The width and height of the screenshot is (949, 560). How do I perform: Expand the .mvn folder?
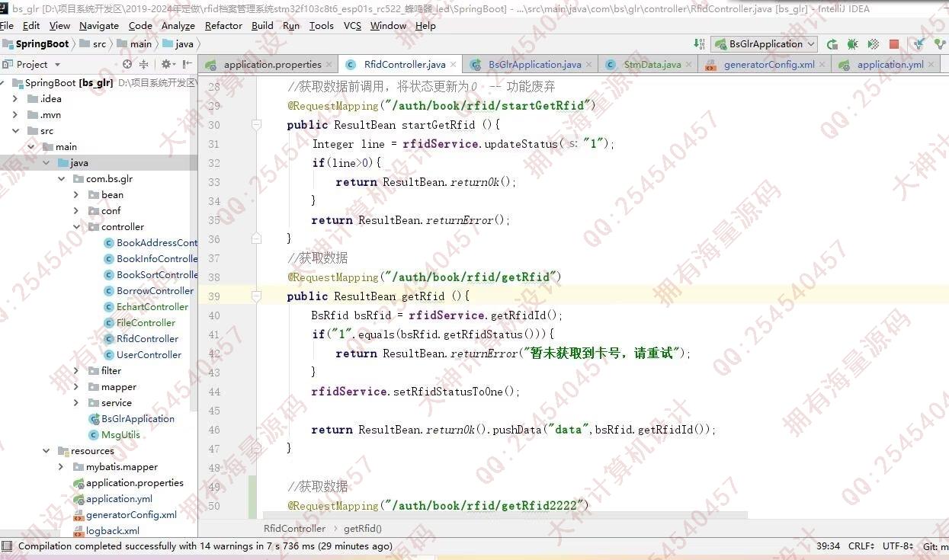click(x=15, y=115)
